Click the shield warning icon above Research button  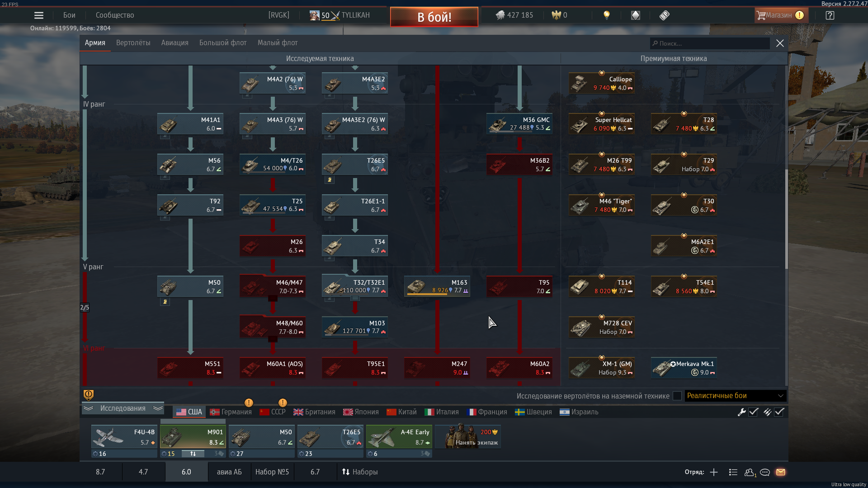[89, 395]
